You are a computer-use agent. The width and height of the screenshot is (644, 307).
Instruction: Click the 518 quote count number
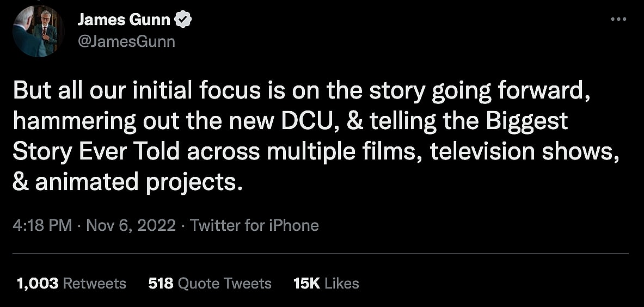coord(161,284)
